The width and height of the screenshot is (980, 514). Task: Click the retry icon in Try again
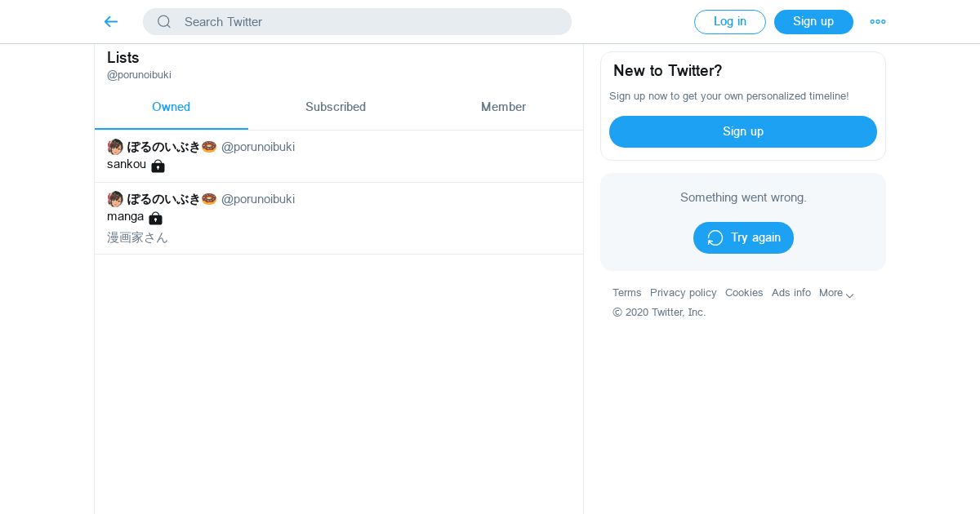coord(715,237)
